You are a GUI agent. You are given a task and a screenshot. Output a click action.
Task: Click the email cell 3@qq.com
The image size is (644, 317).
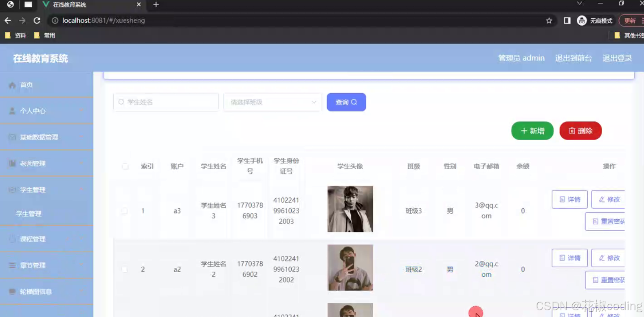click(486, 211)
